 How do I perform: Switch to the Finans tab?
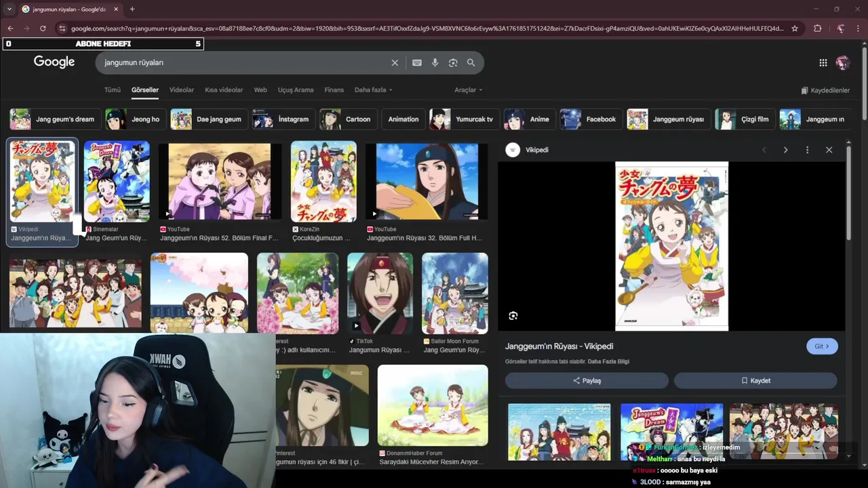coord(334,89)
